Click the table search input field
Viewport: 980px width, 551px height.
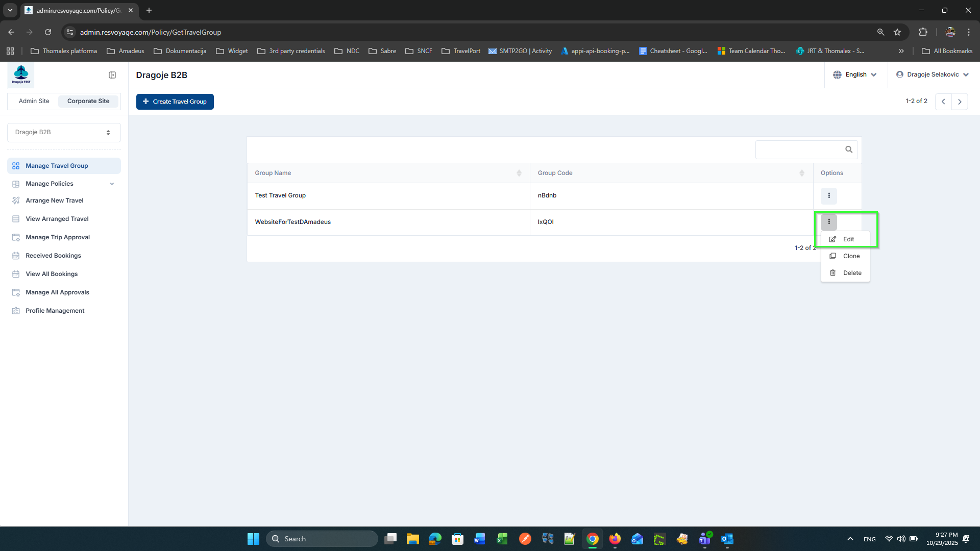798,149
